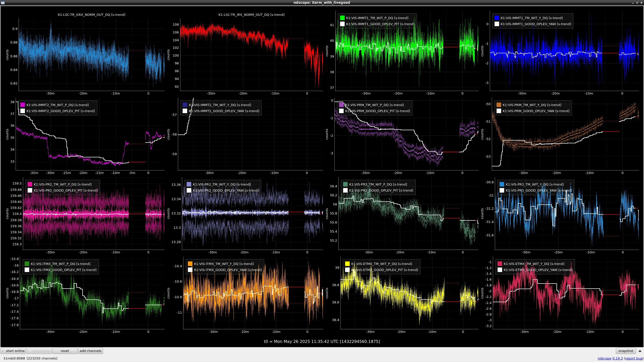Click the -35m x-axis tick on IMMT2 pitch plot
This screenshot has width=644, height=362.
pyautogui.click(x=34, y=173)
